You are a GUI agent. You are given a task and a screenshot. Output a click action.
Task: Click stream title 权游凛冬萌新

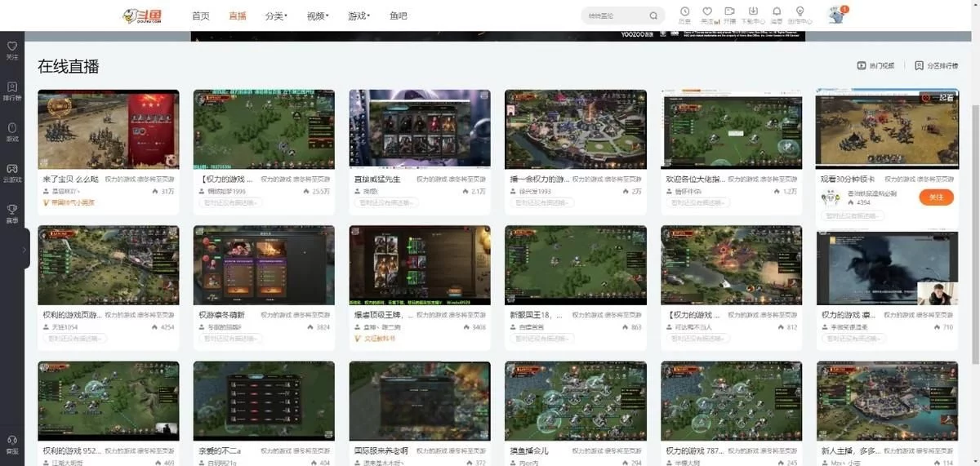[221, 315]
